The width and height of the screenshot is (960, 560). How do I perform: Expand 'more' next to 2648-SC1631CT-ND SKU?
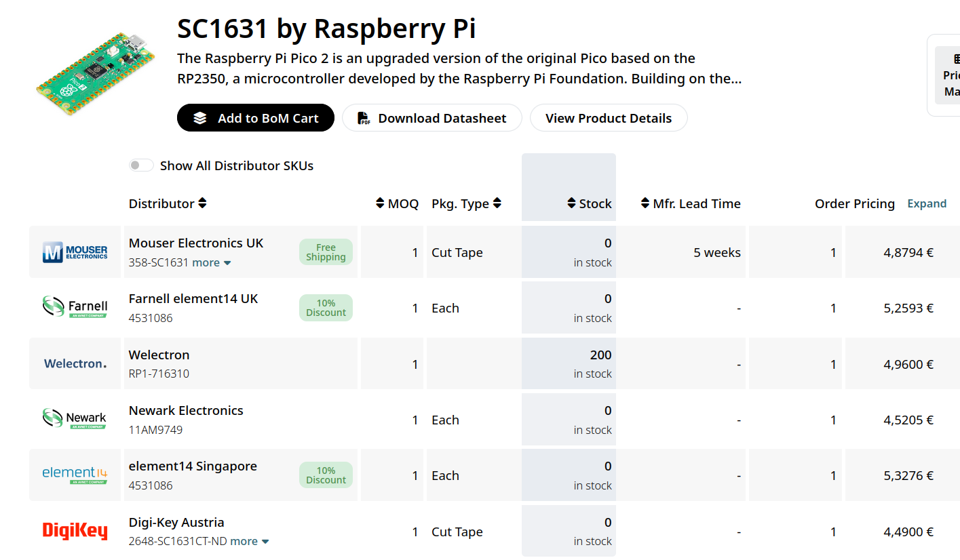click(250, 541)
